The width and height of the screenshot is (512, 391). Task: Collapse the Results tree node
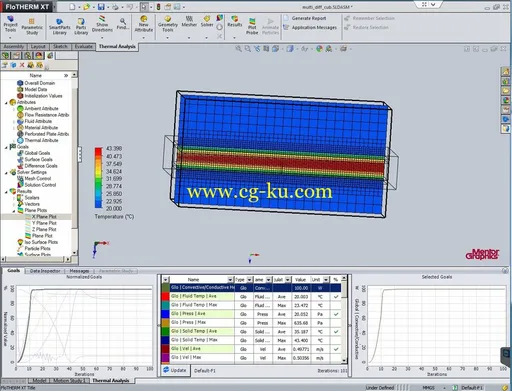pos(6,192)
